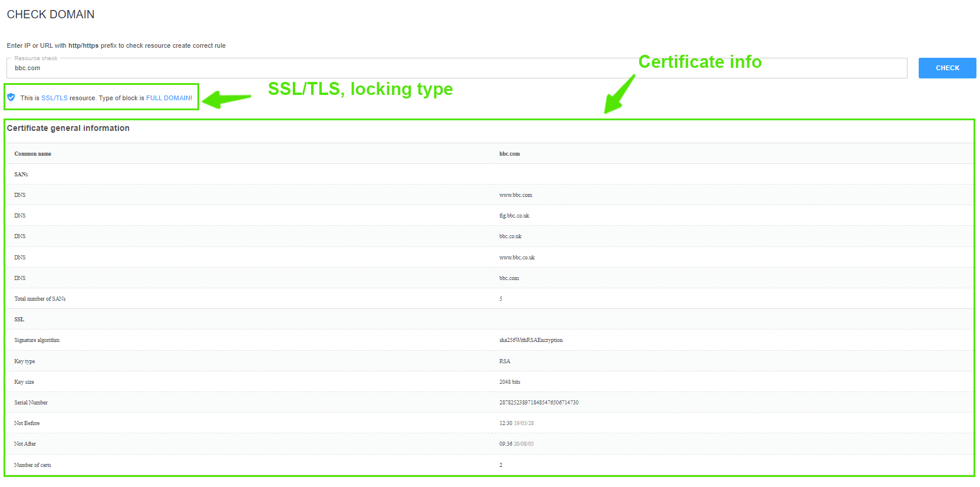Click the www.bbc.co.uk DNS value
Image resolution: width=980 pixels, height=487 pixels.
click(x=517, y=258)
